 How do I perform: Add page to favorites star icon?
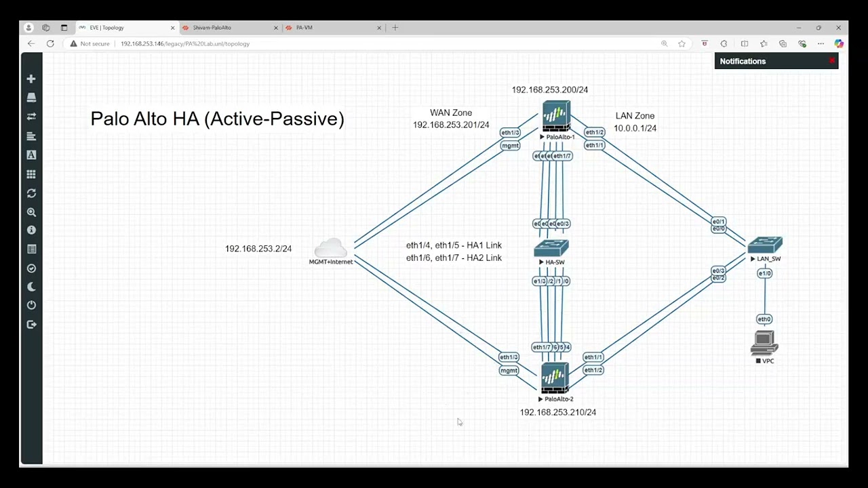[x=682, y=43]
